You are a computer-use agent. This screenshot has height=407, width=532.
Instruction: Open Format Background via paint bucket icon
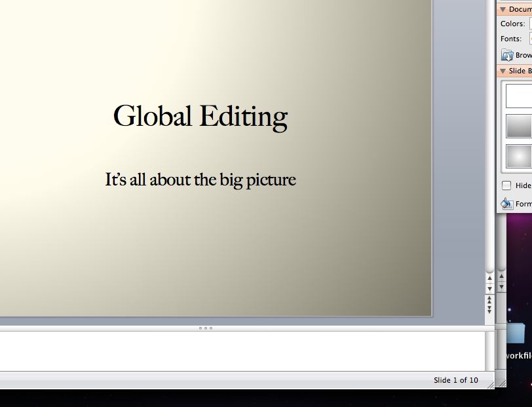pos(507,204)
